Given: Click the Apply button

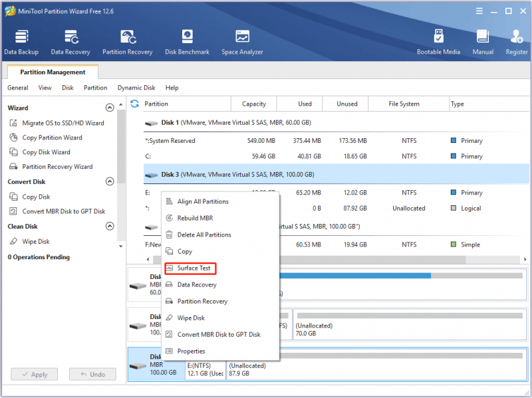Looking at the screenshot, I should point(35,374).
